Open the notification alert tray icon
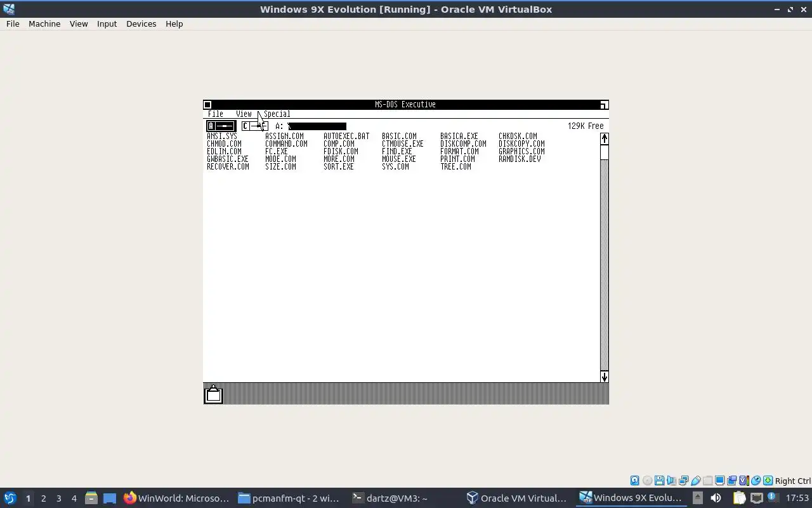Image resolution: width=812 pixels, height=508 pixels. click(773, 497)
